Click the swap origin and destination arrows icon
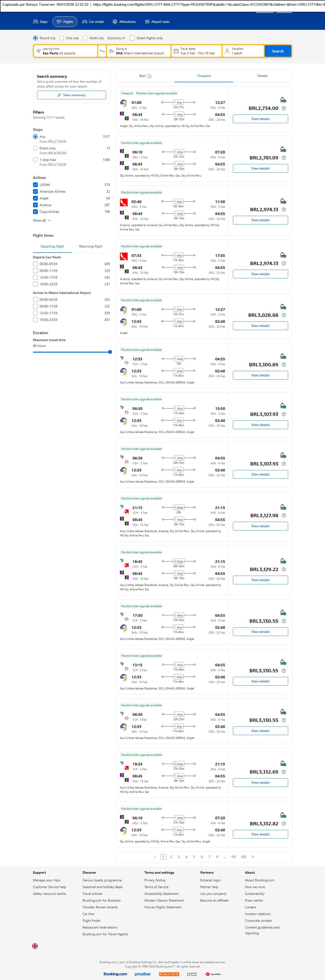The image size is (325, 980). tap(102, 51)
